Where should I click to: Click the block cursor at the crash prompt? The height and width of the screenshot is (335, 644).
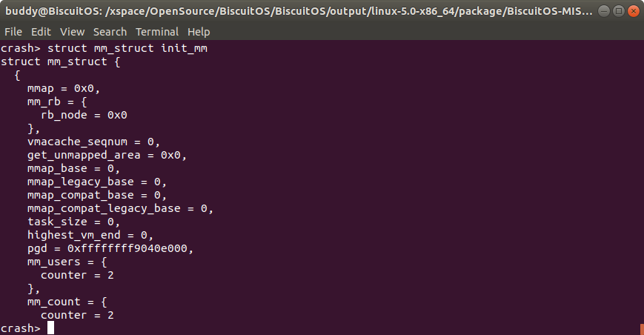50,328
